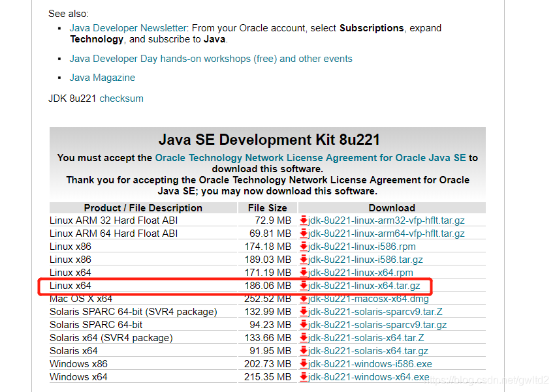Click download arrow icon for solaris-sparcv9.tar.gz
Viewport: 555px width, 392px height.
[304, 325]
